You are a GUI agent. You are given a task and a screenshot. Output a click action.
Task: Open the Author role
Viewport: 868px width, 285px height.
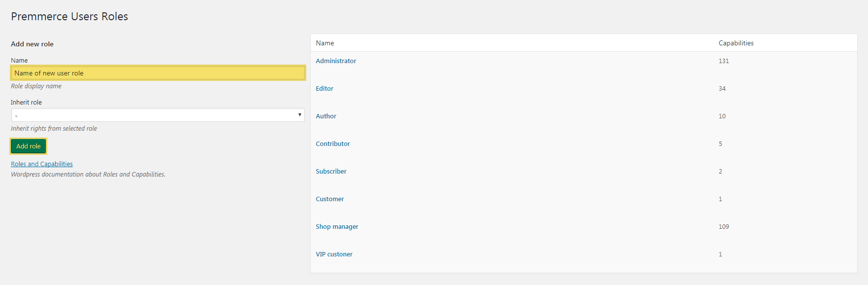pyautogui.click(x=326, y=116)
